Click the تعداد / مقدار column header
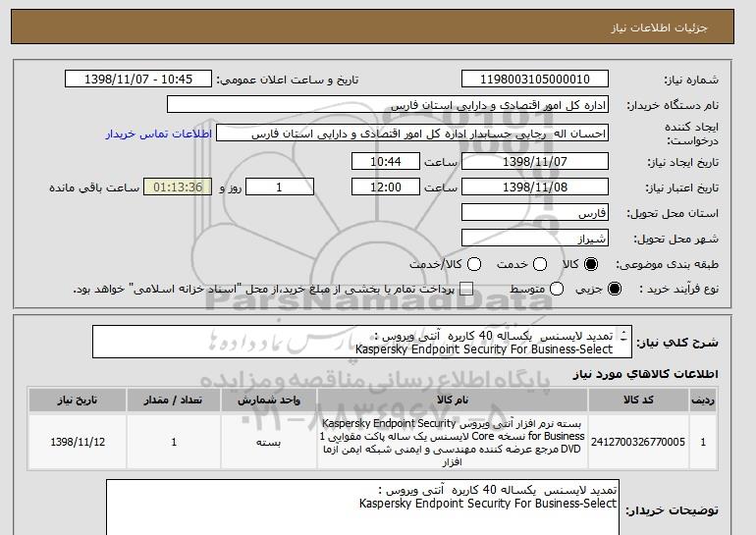 174,401
